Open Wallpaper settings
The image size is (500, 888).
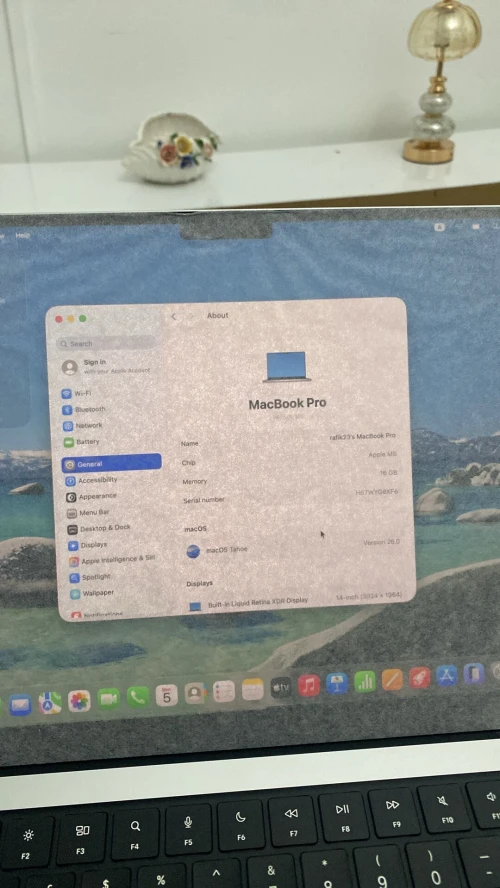coord(92,593)
